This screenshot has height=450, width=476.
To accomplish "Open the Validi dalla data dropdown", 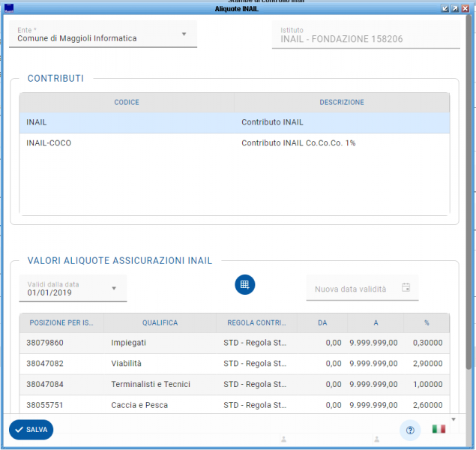I will pyautogui.click(x=114, y=289).
